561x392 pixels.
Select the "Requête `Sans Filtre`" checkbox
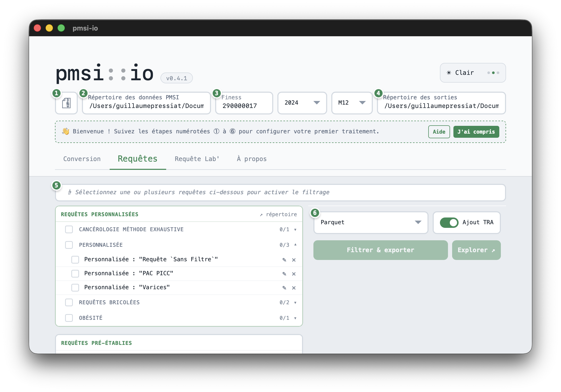[75, 259]
